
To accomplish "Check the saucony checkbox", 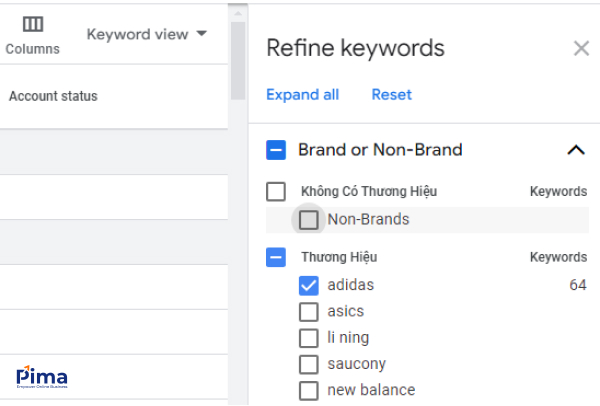I will click(309, 364).
